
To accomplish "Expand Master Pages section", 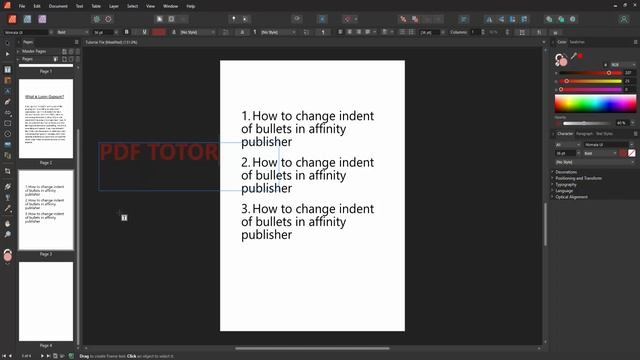I will click(18, 51).
